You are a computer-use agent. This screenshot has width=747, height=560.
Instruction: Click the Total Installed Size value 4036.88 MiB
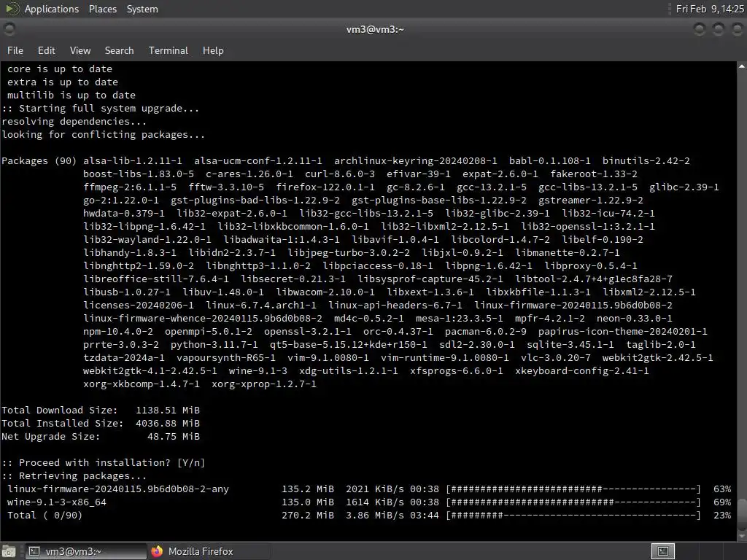(168, 424)
